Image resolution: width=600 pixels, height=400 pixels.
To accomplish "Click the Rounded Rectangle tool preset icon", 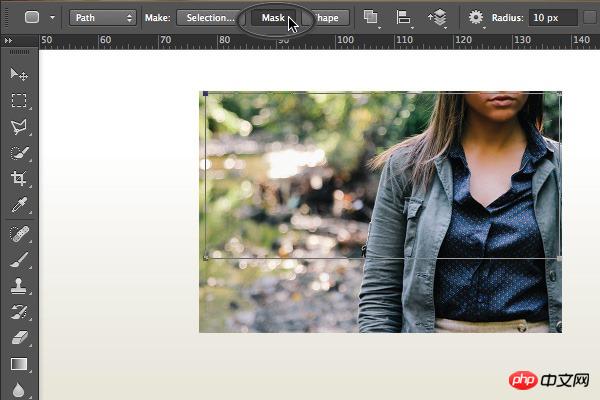I will (x=32, y=17).
